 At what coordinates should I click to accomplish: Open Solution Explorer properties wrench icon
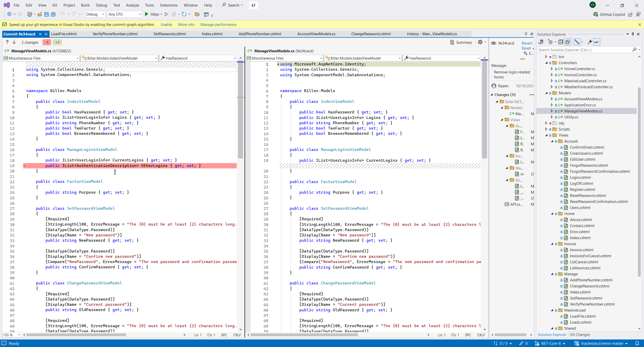pos(590,42)
